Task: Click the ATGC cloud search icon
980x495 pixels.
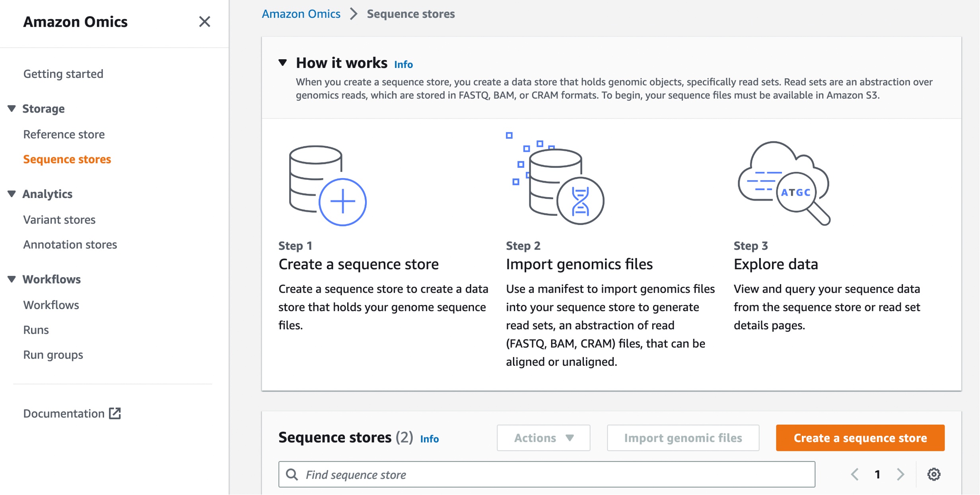Action: coord(784,183)
